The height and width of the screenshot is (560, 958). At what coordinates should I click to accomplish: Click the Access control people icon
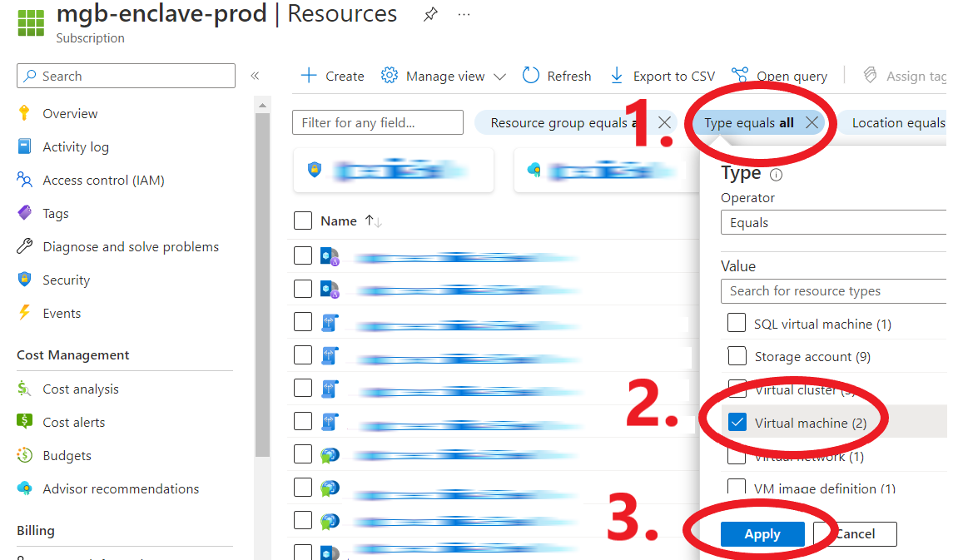tap(24, 180)
